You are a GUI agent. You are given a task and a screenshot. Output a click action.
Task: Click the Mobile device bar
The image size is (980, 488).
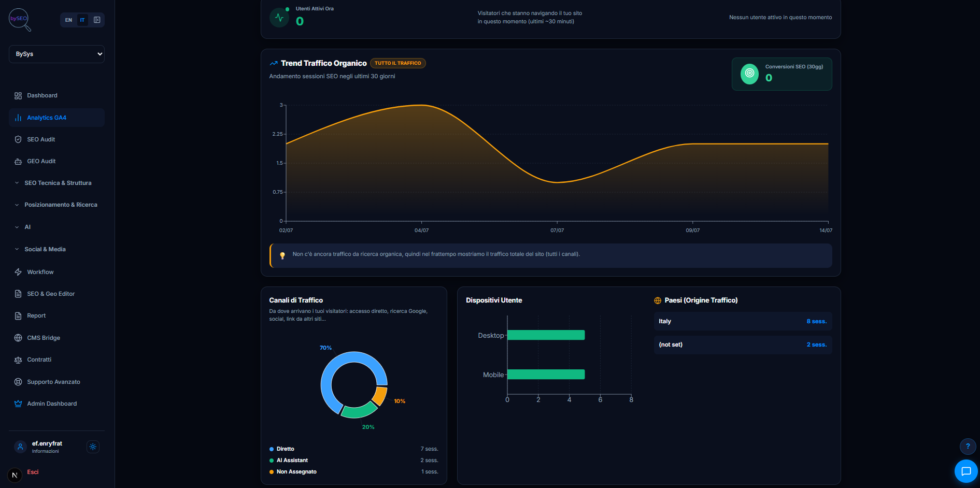546,374
